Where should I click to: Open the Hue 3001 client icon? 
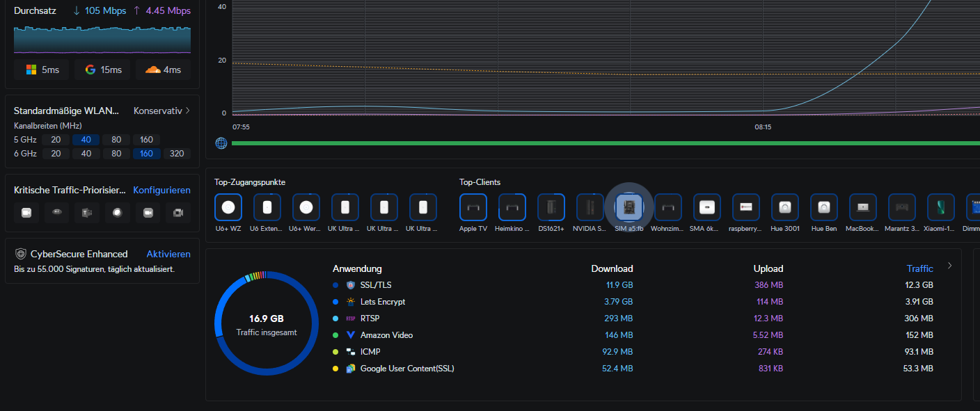coord(784,207)
